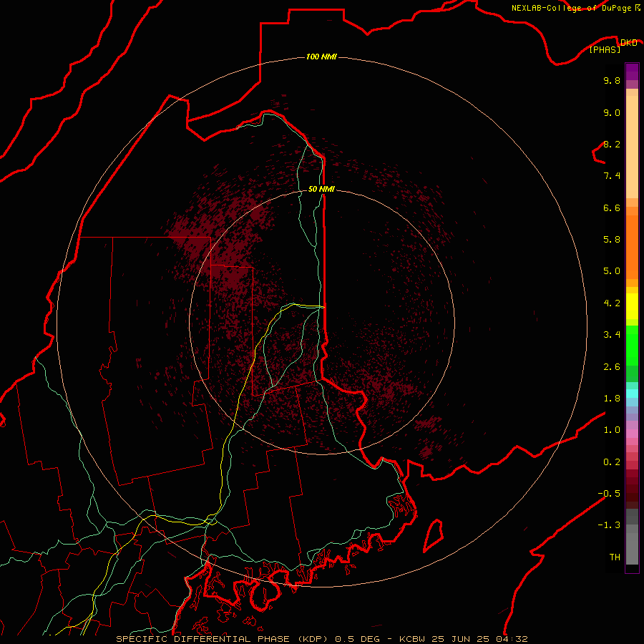
Task: Click the 50 NMI range ring label
Action: coord(321,189)
